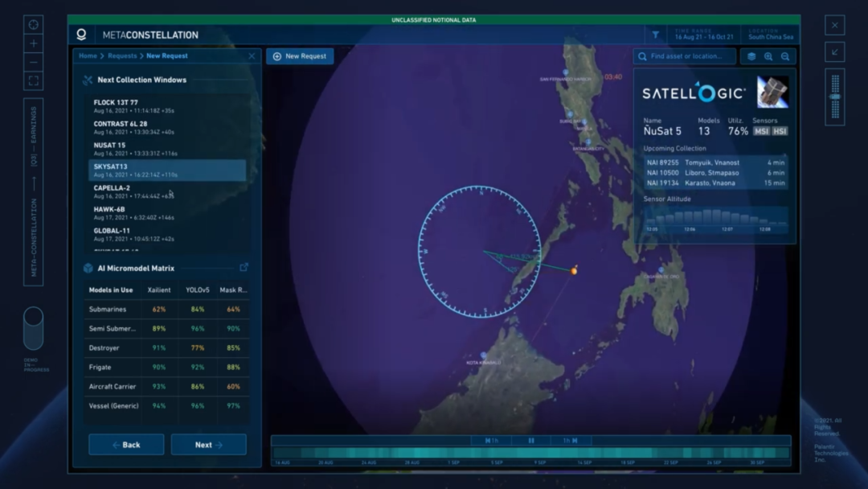The width and height of the screenshot is (868, 489).
Task: Open the Location South China Sea selector
Action: click(x=771, y=35)
